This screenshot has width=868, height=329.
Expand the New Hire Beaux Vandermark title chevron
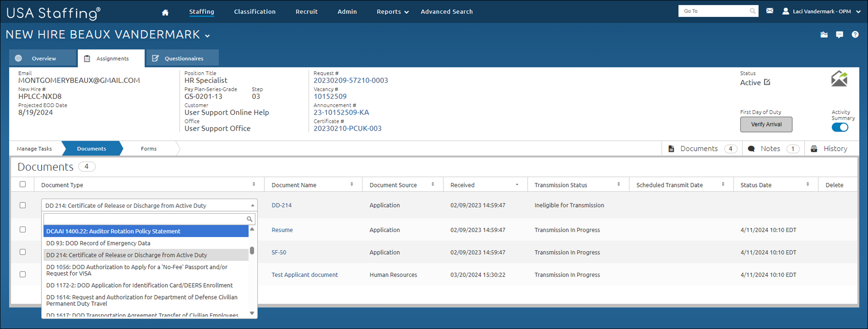pos(207,36)
